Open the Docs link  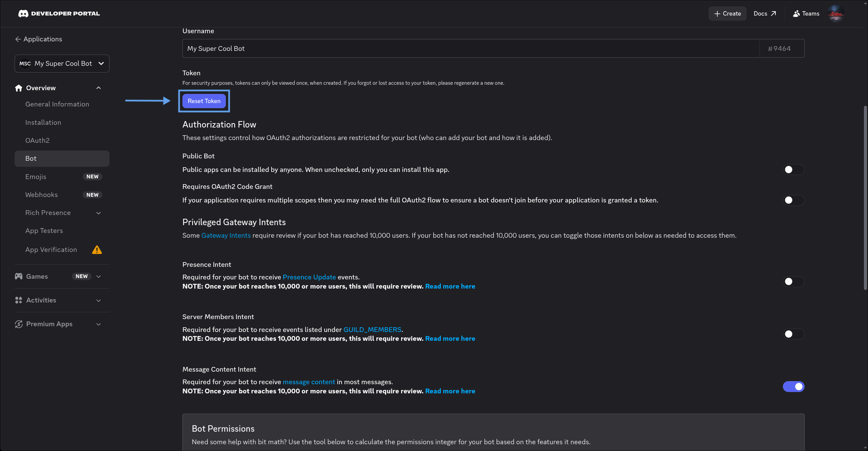click(x=765, y=14)
